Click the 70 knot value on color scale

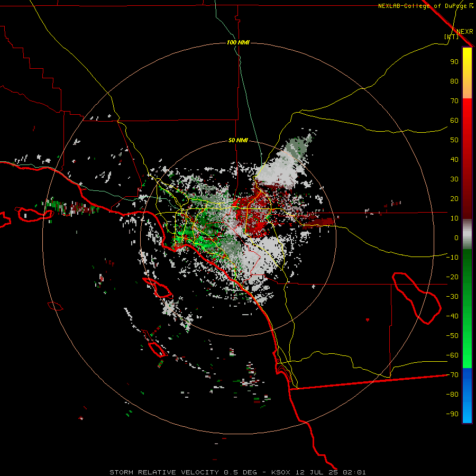click(454, 101)
